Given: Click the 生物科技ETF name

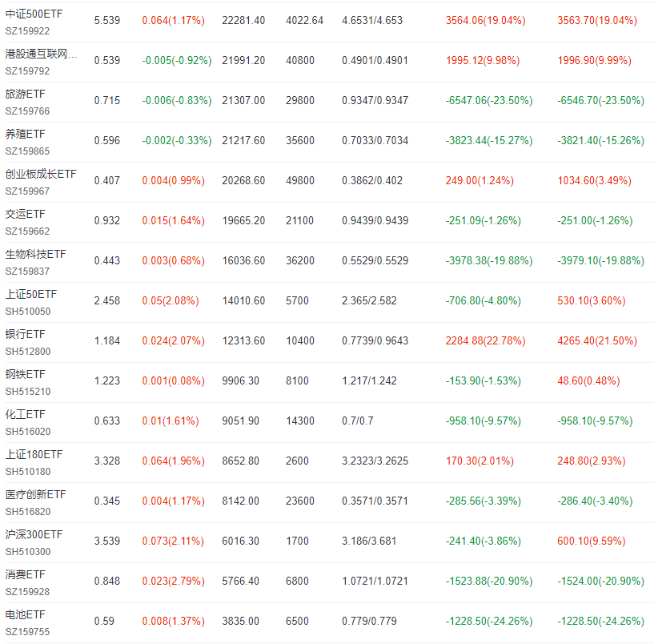Looking at the screenshot, I should pos(35,254).
